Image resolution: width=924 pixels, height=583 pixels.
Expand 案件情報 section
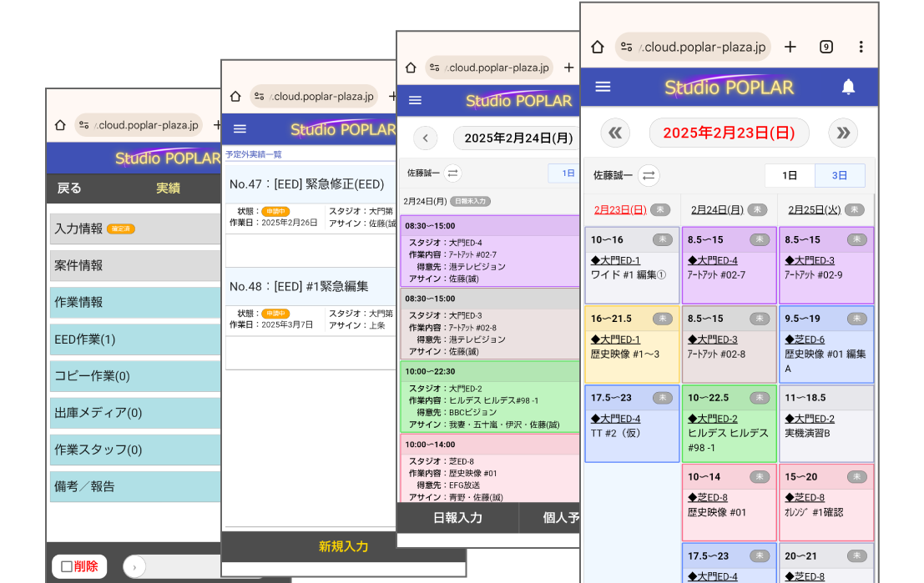[135, 265]
